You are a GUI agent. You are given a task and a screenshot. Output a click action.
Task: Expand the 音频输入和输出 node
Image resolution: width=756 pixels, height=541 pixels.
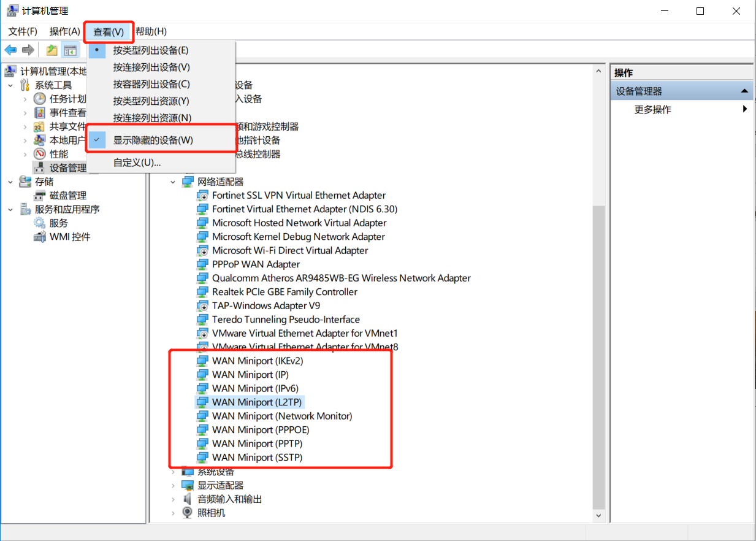tap(173, 499)
